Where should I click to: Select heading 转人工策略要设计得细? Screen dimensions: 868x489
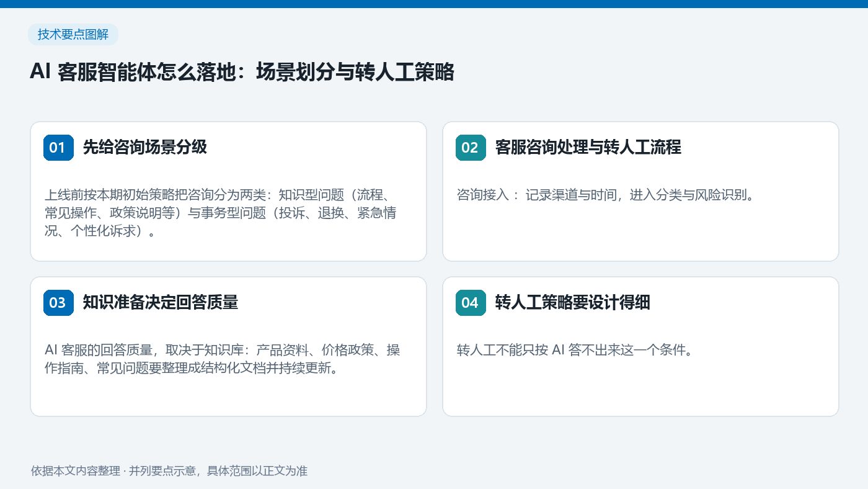[x=573, y=303]
